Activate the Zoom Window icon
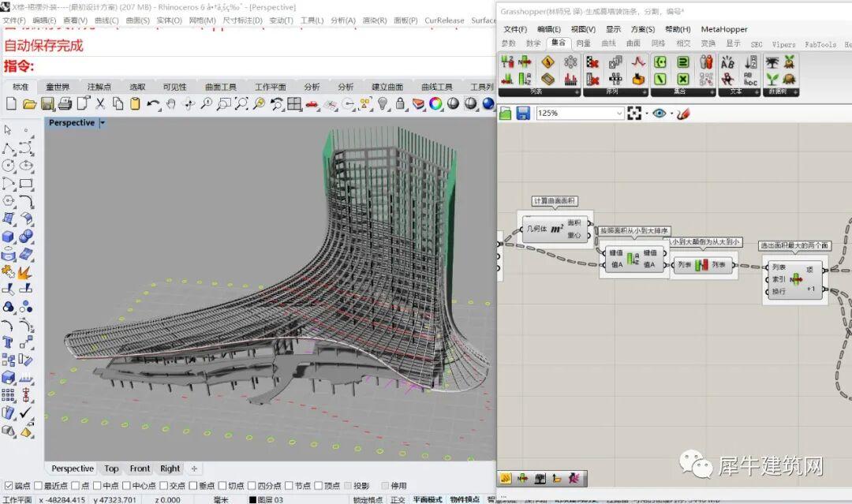This screenshot has width=852, height=504. [x=223, y=103]
